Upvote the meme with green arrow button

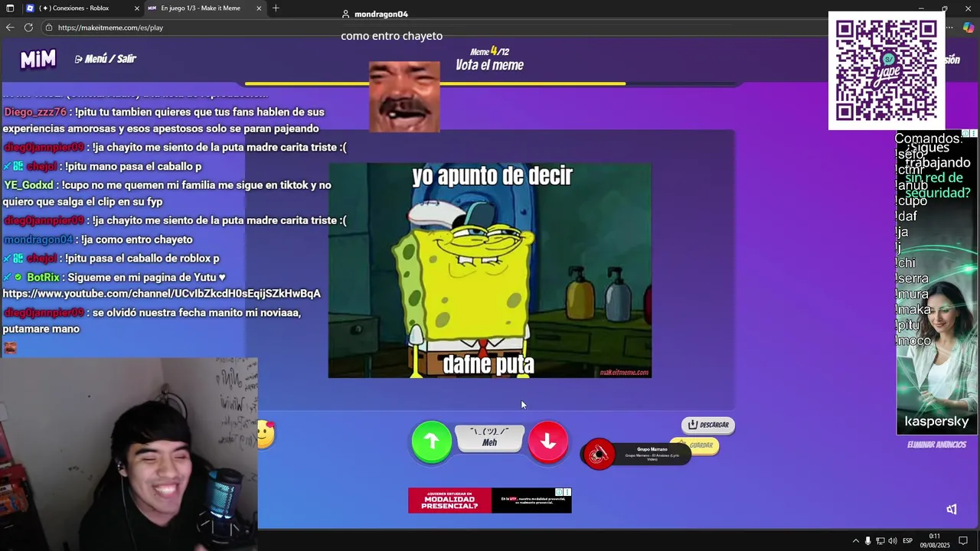[x=431, y=442]
